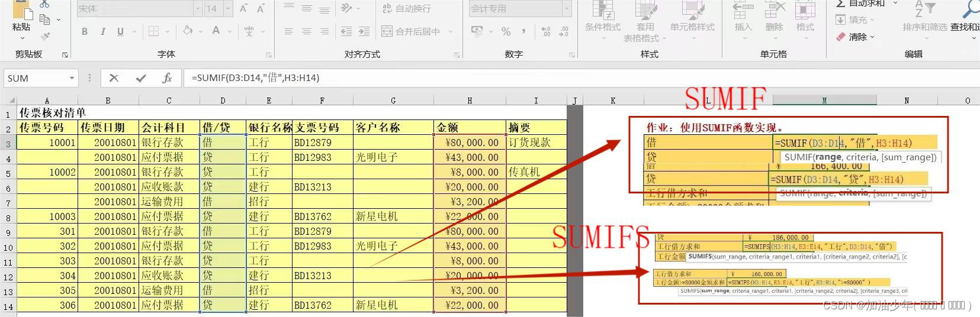Toggle Underline formatting
980x317 pixels.
click(x=120, y=31)
